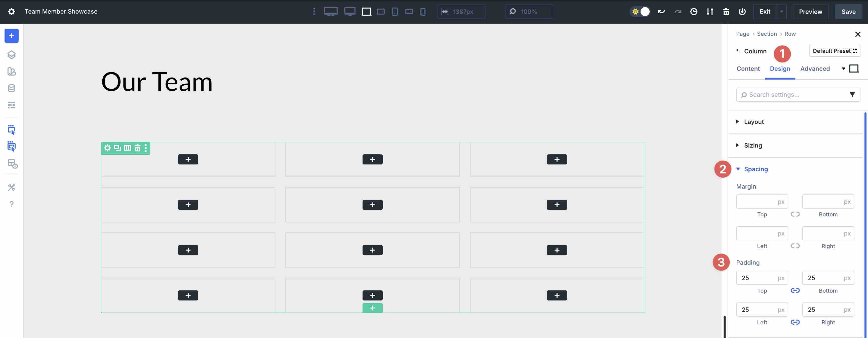Unlink the top and bottom padding values
This screenshot has height=338, width=868.
pyautogui.click(x=795, y=290)
